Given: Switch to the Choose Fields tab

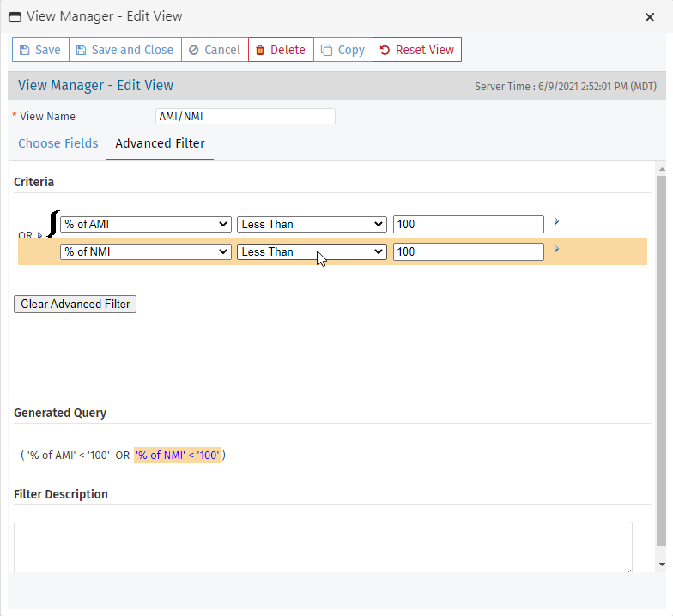Looking at the screenshot, I should click(58, 143).
